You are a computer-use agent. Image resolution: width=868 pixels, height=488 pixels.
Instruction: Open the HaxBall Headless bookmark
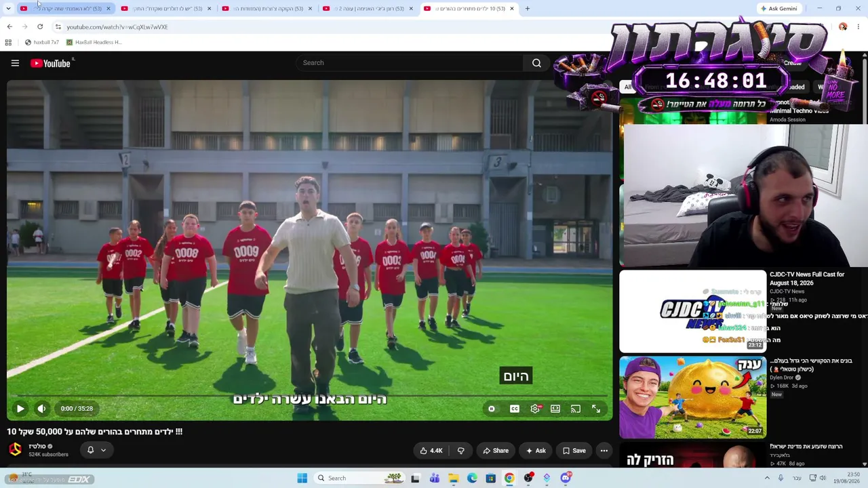(94, 42)
